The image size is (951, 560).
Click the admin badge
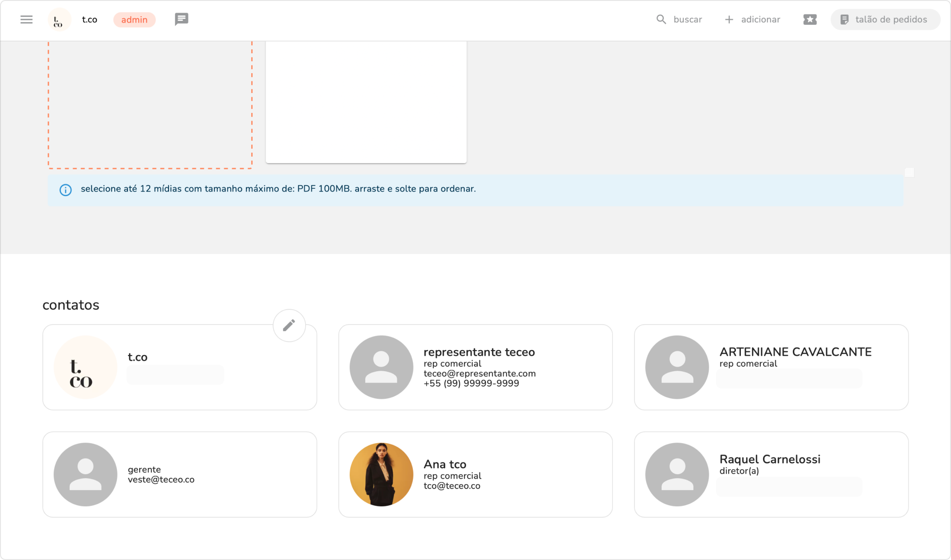coord(134,20)
